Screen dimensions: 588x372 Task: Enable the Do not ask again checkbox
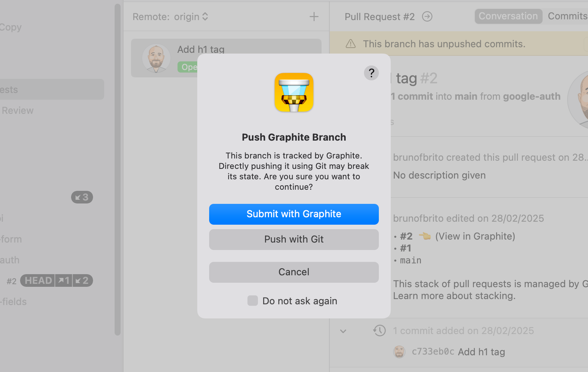point(253,301)
